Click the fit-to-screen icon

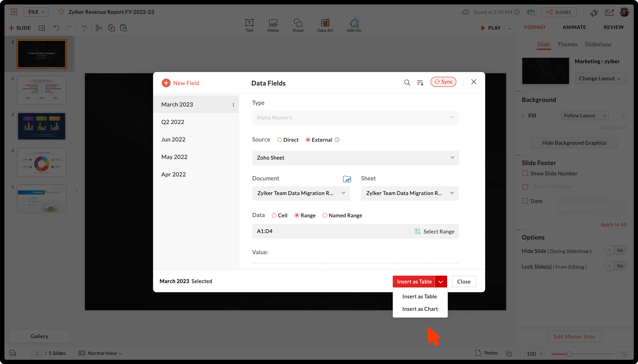[624, 353]
